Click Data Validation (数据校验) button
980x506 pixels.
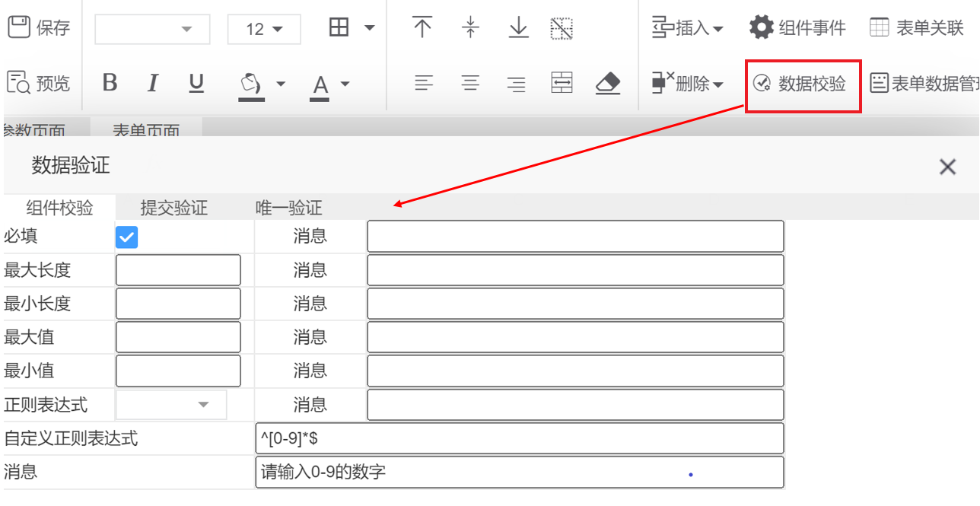pyautogui.click(x=803, y=85)
